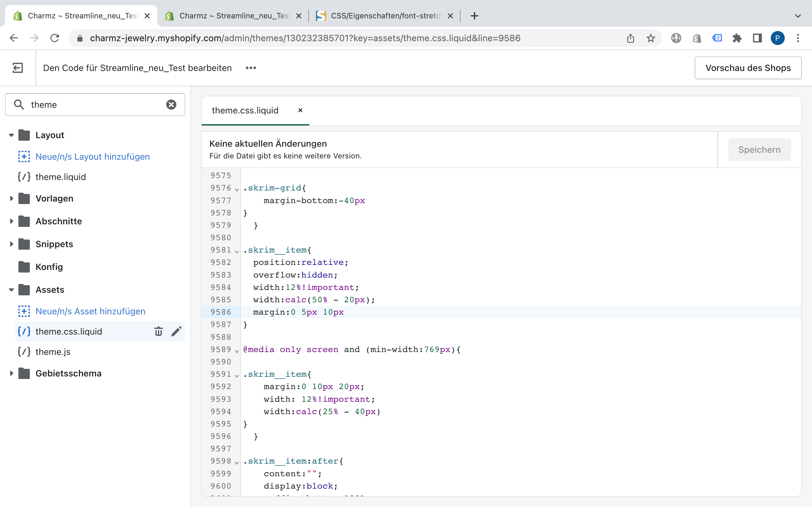Reload the current browser page
The width and height of the screenshot is (812, 507).
coord(55,38)
